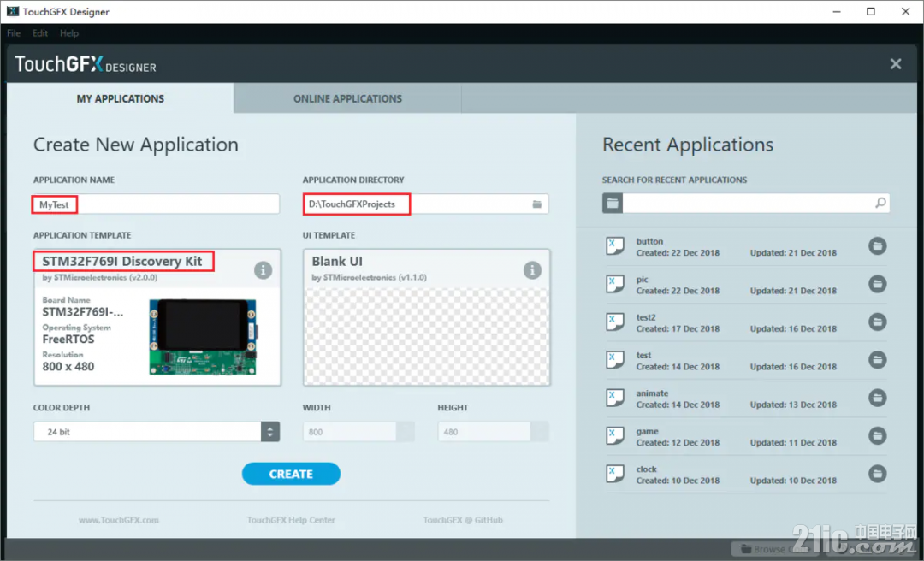Open folder for the test2 application

(877, 322)
